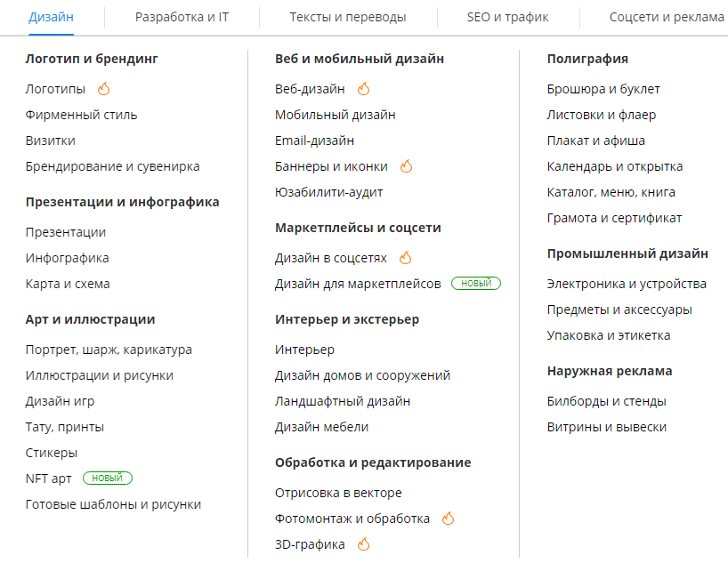Click the fire icon beside Дизайн в соцсетях

(x=405, y=258)
